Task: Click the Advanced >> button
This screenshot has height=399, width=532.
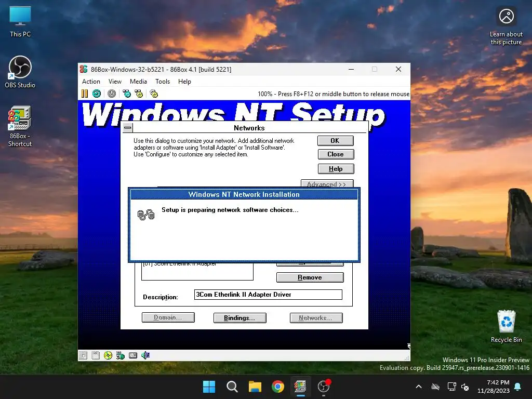Action: pos(327,183)
